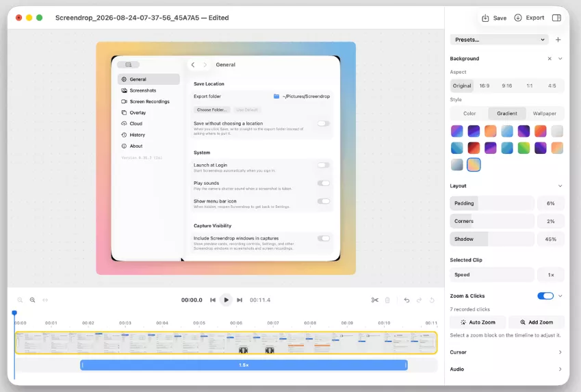Adjust the Speed slider
581x392 pixels.
492,274
